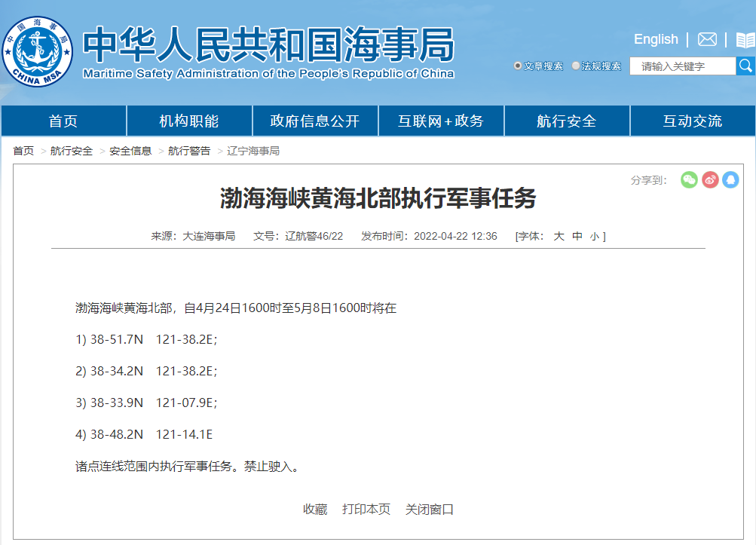The height and width of the screenshot is (545, 756).
Task: Click the open book icon in header
Action: [x=745, y=40]
